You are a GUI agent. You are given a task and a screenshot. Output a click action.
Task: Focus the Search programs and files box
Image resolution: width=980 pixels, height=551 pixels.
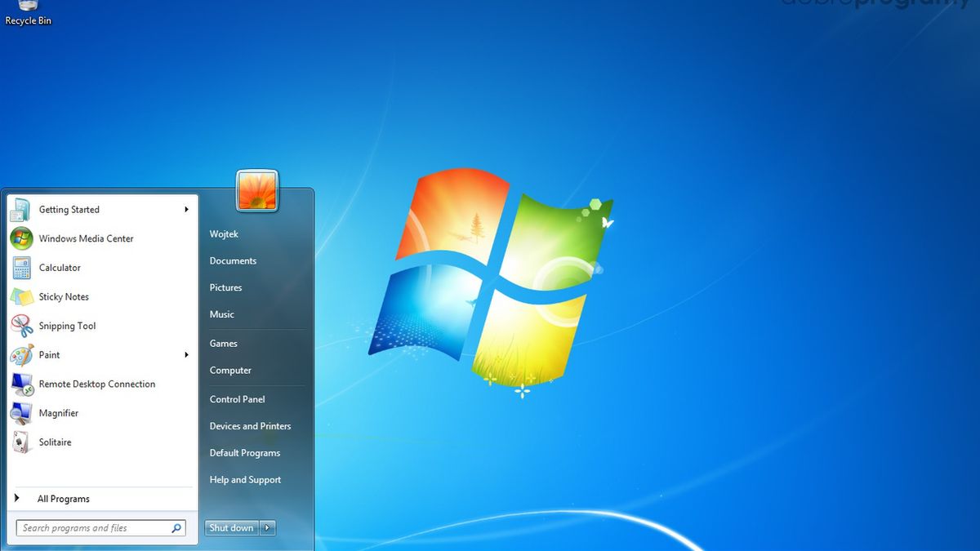click(101, 528)
